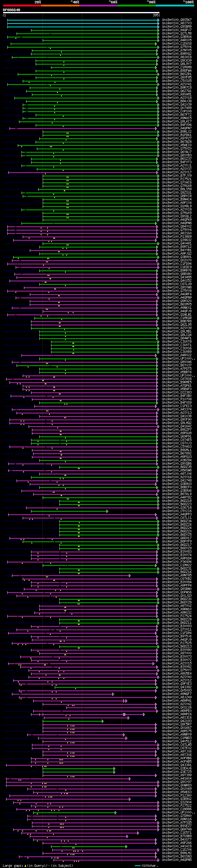Select label UniRef100_A2SY41
Viewport: 197px width, 868px height.
pyautogui.click(x=177, y=84)
